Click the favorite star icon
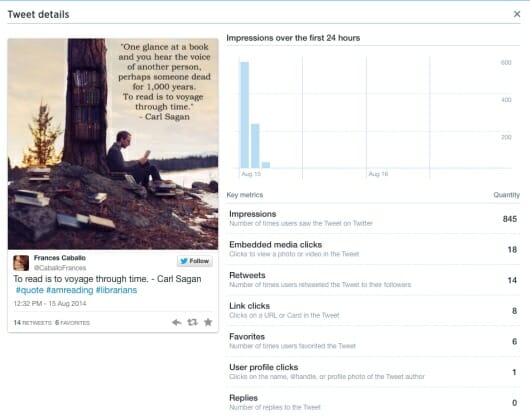530x418 pixels. coord(208,322)
